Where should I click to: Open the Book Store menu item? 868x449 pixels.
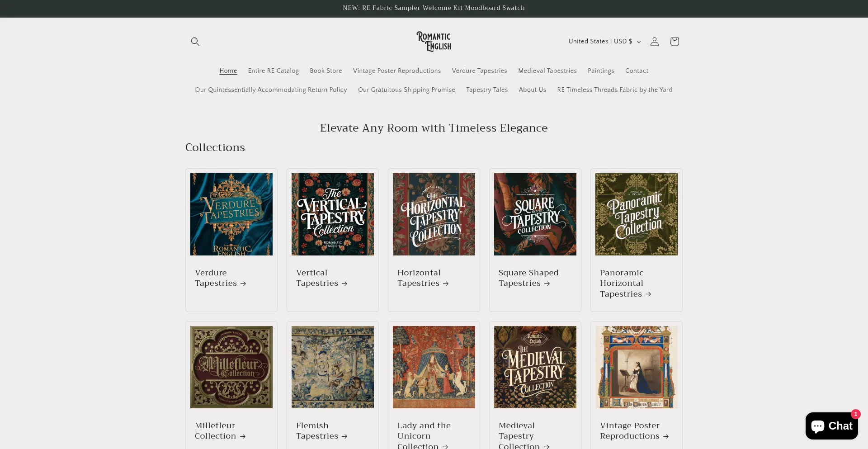point(325,71)
